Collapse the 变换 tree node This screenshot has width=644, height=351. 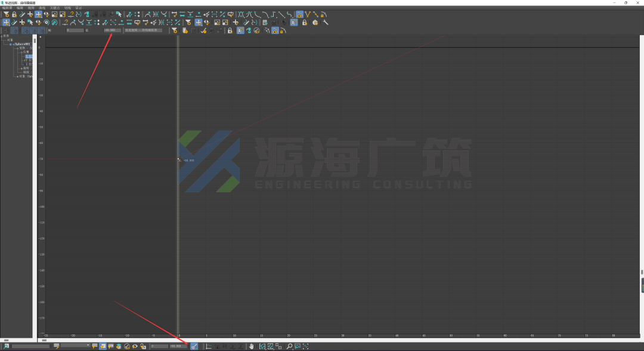(17, 48)
